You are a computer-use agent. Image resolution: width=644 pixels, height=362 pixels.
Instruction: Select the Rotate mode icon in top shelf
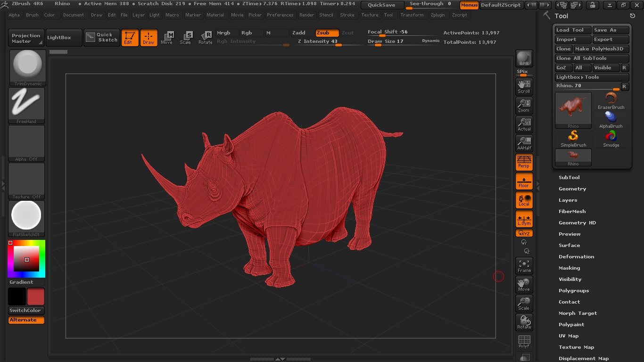pos(206,38)
